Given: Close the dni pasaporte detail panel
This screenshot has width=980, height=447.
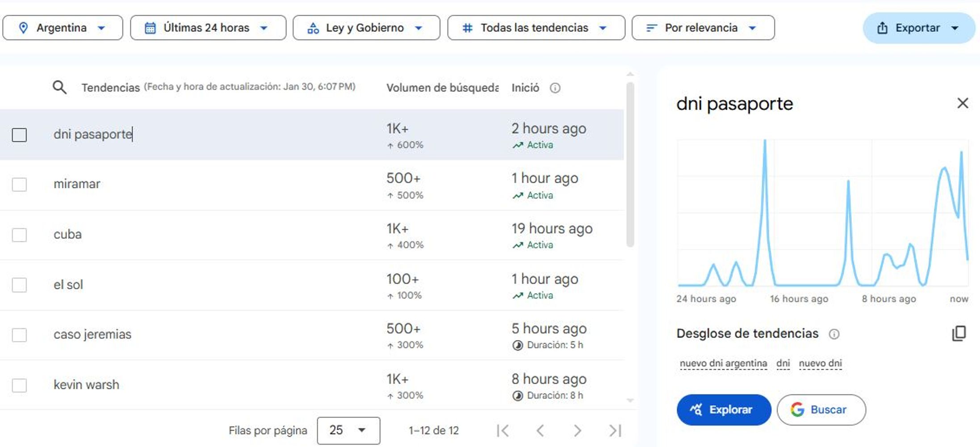Looking at the screenshot, I should tap(963, 103).
